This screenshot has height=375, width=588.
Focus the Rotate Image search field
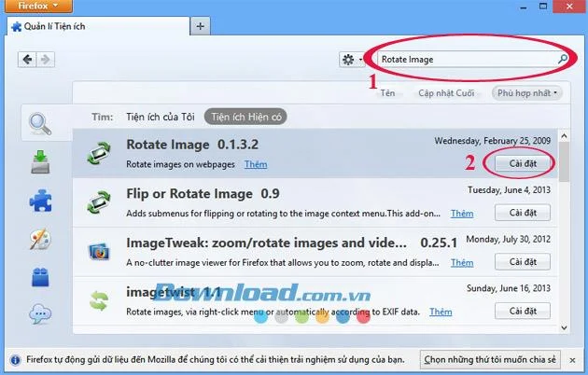[472, 59]
